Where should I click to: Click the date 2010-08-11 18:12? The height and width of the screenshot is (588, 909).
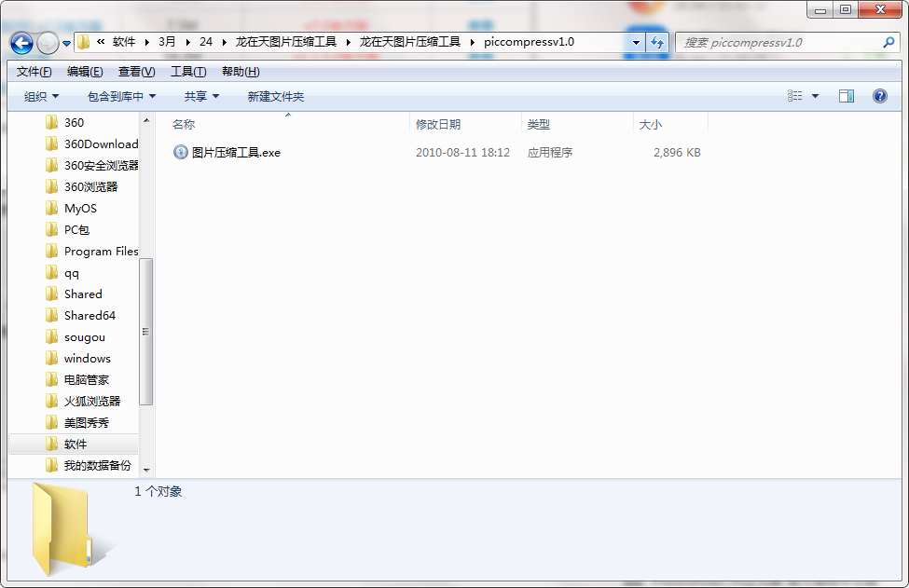(x=462, y=153)
